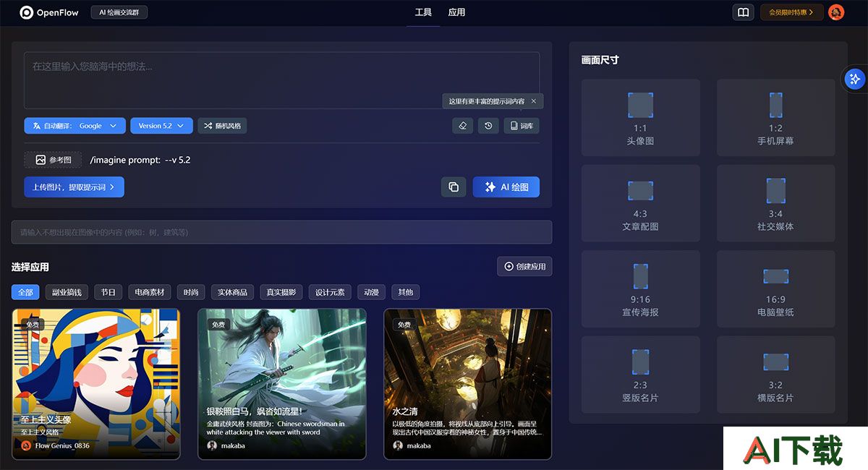Open the book documentation icon

[743, 12]
